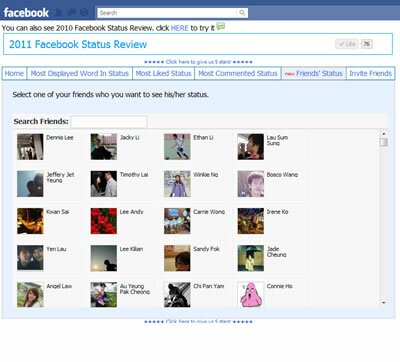Image resolution: width=400 pixels, height=362 pixels.
Task: Switch to Most Commented Status tab
Action: (x=238, y=74)
